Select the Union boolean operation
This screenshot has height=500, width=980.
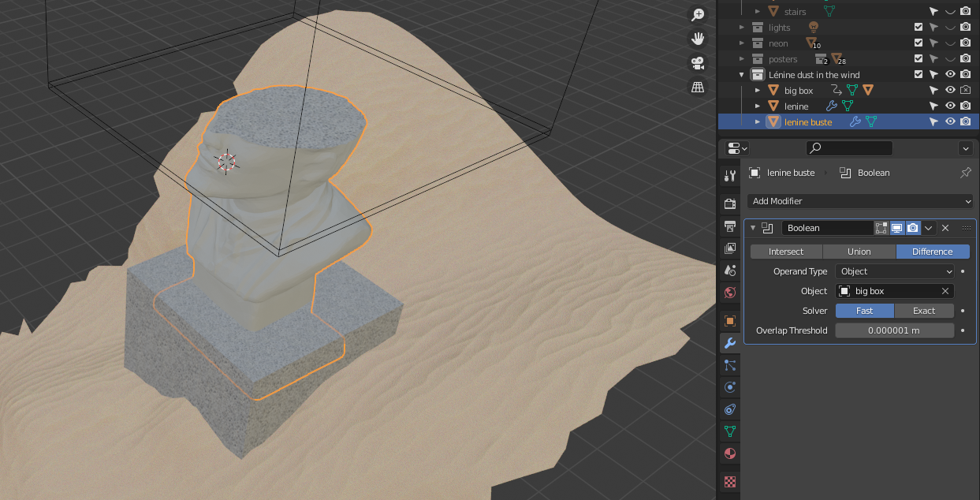point(859,252)
